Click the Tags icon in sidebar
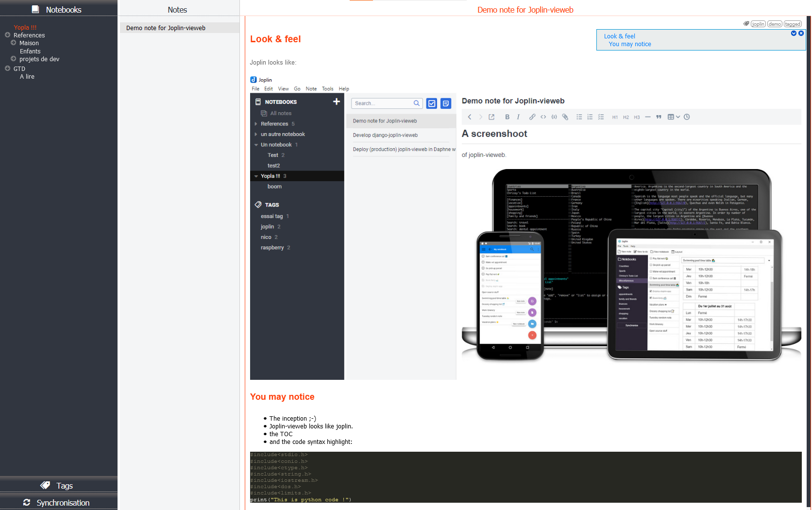This screenshot has width=812, height=510. point(45,485)
